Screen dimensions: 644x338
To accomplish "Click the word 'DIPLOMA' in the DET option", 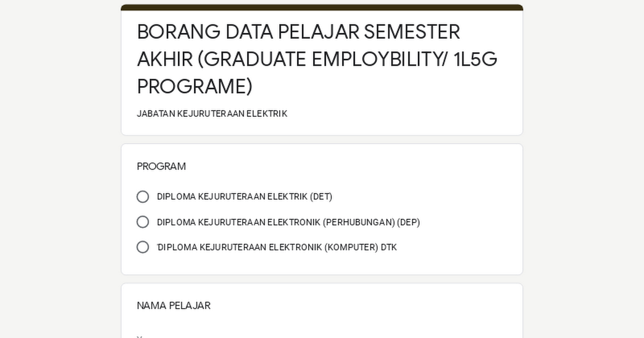I will (x=177, y=197).
